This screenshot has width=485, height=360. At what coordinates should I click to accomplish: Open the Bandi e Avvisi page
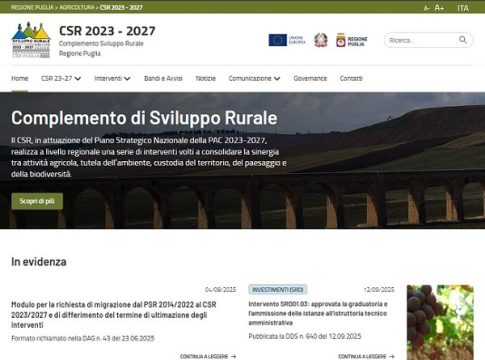(x=163, y=78)
